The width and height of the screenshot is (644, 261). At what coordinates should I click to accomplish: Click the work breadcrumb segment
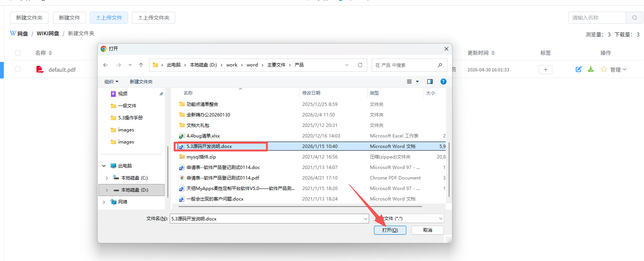232,65
